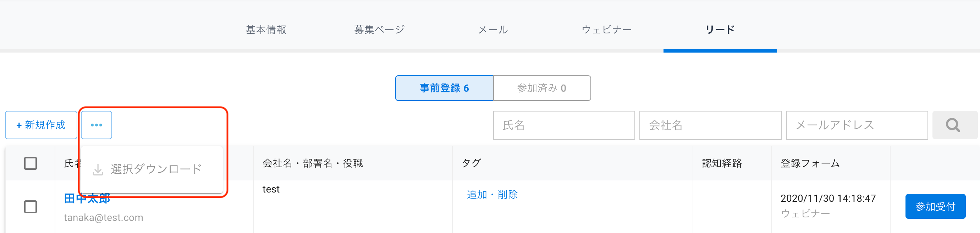Click the blue 参加受付 button
Screen dimensions: 980x233
(935, 206)
